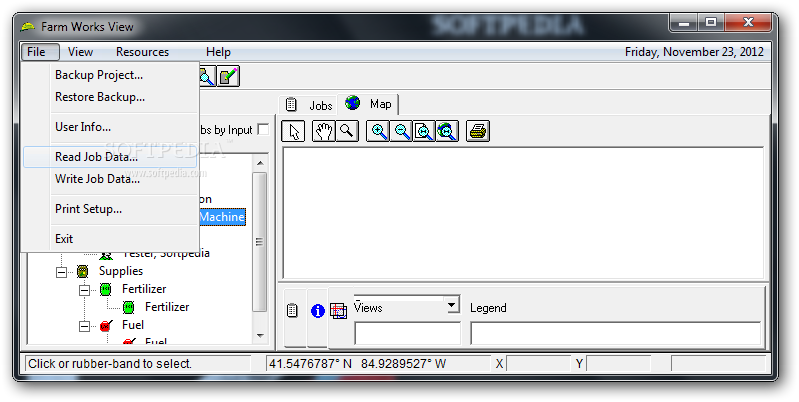Click the zoom in map icon
This screenshot has width=799, height=402.
pyautogui.click(x=378, y=131)
